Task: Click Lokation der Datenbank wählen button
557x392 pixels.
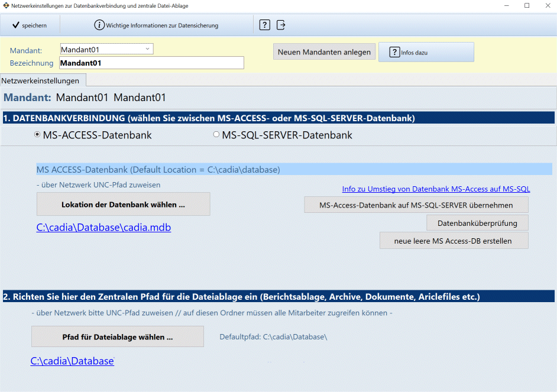Action: click(x=123, y=204)
